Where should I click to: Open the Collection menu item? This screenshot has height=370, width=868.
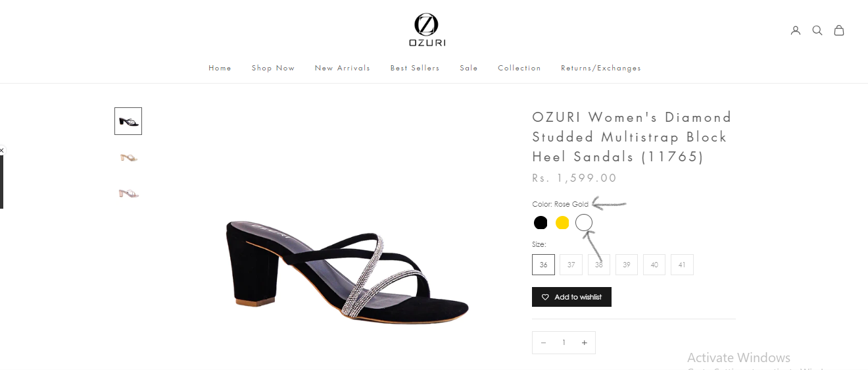tap(519, 68)
